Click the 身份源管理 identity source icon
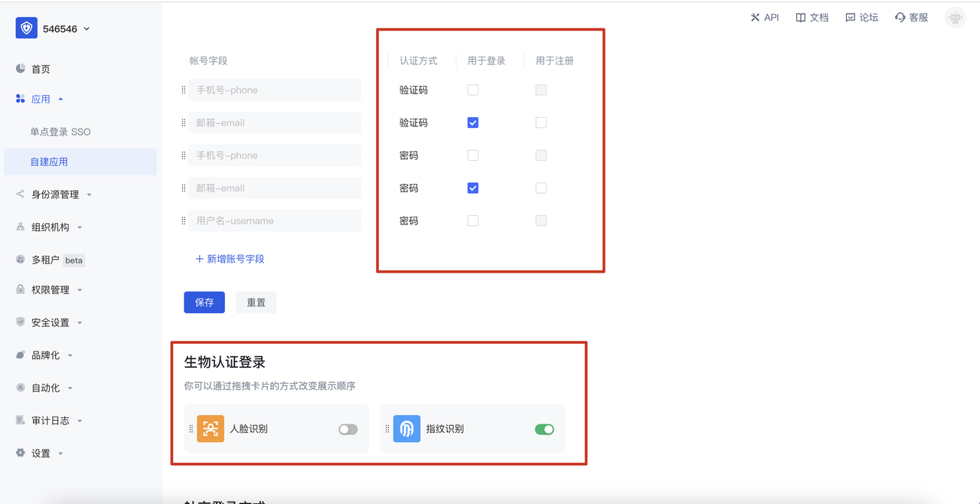 (x=19, y=194)
